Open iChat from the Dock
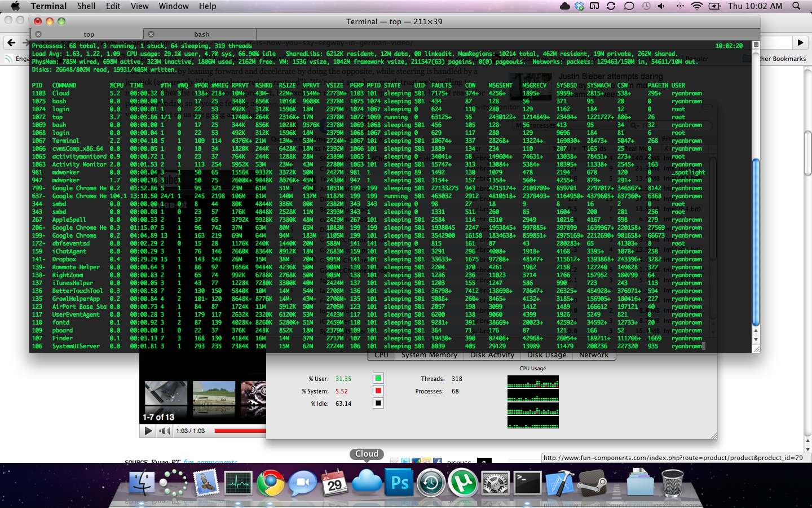The width and height of the screenshot is (812, 508). tap(303, 484)
